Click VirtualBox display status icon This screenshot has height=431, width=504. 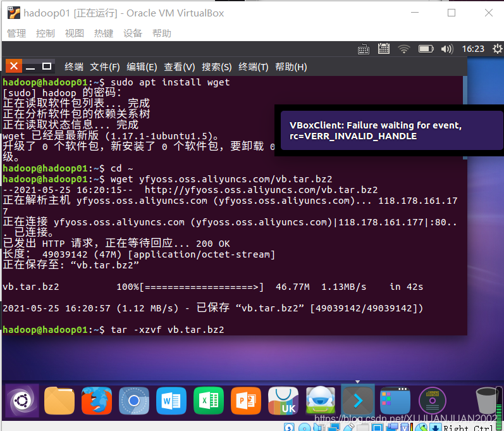click(x=378, y=428)
